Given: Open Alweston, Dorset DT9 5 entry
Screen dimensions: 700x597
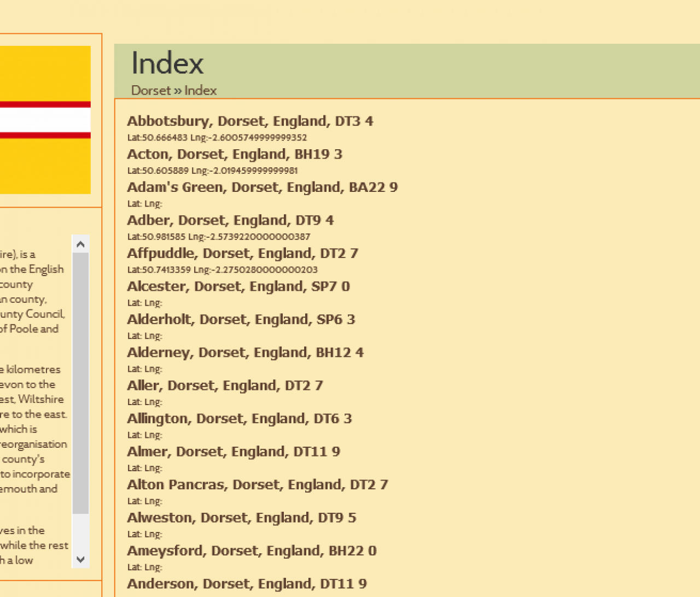Looking at the screenshot, I should (241, 518).
